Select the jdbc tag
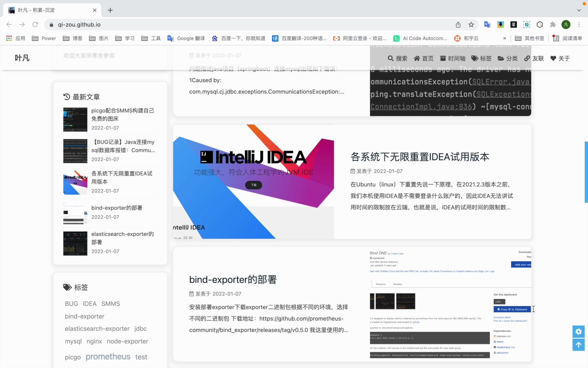 tap(141, 328)
